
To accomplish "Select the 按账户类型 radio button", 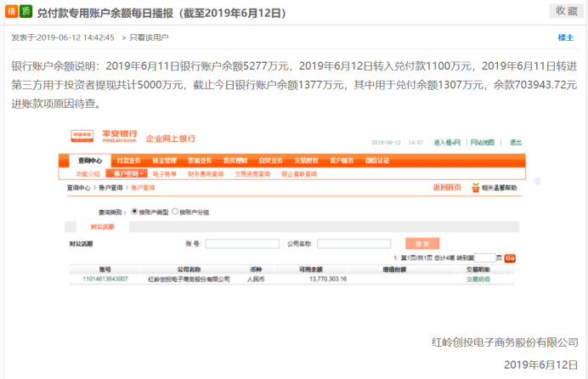I will [x=134, y=212].
